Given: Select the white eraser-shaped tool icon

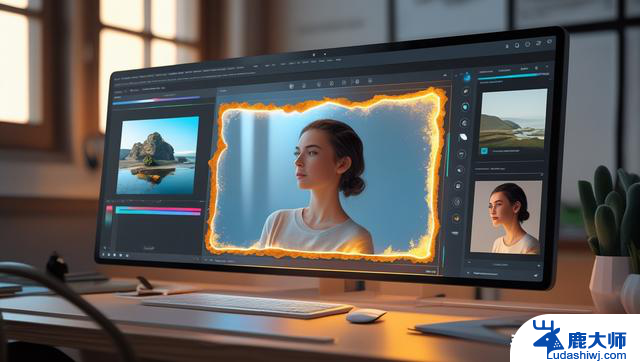Looking at the screenshot, I should (x=463, y=137).
